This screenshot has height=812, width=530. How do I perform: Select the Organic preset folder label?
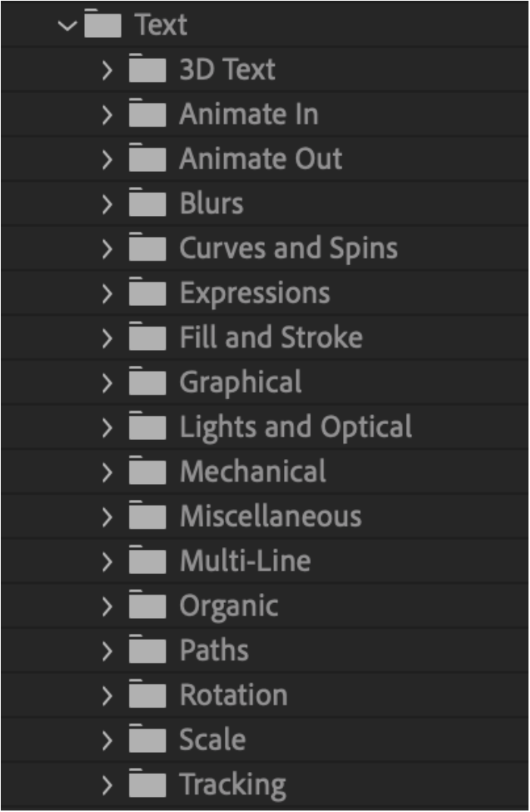[x=229, y=607]
